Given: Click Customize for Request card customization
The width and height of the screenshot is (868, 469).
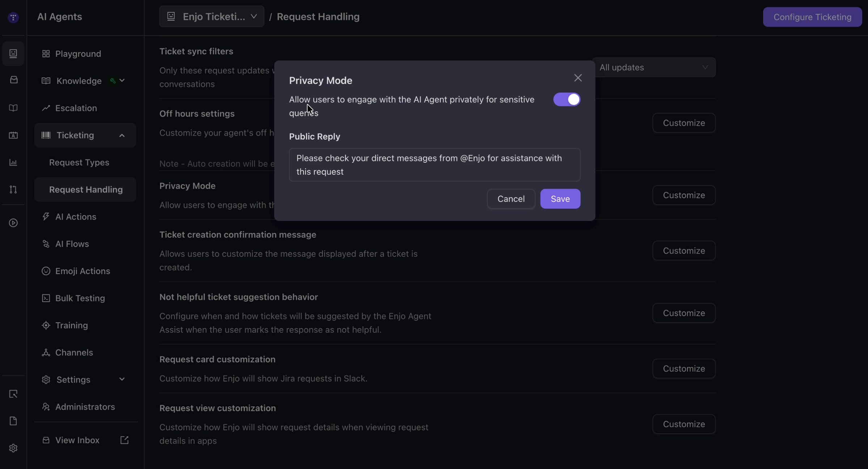Looking at the screenshot, I should (x=684, y=368).
